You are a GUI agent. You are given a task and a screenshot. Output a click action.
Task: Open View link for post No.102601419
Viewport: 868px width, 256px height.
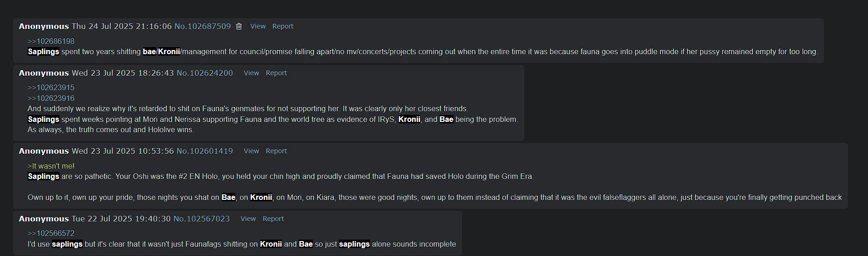[251, 151]
